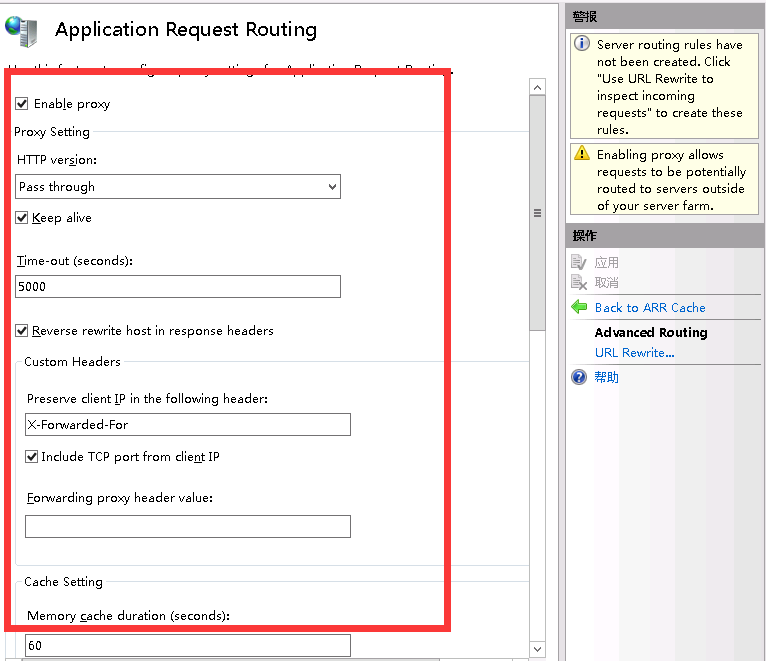Image resolution: width=766 pixels, height=661 pixels.
Task: Click the Apply (应用) action icon
Action: (578, 262)
